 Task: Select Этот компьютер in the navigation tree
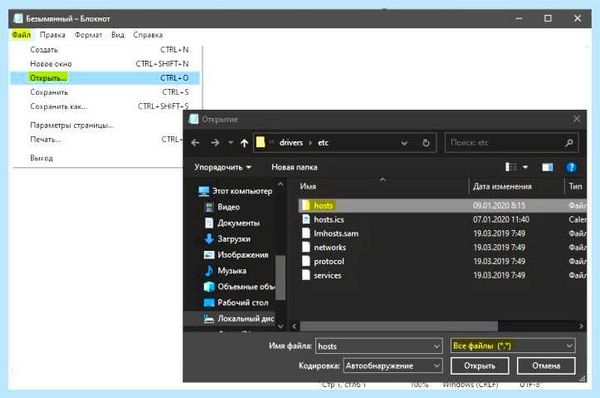236,191
